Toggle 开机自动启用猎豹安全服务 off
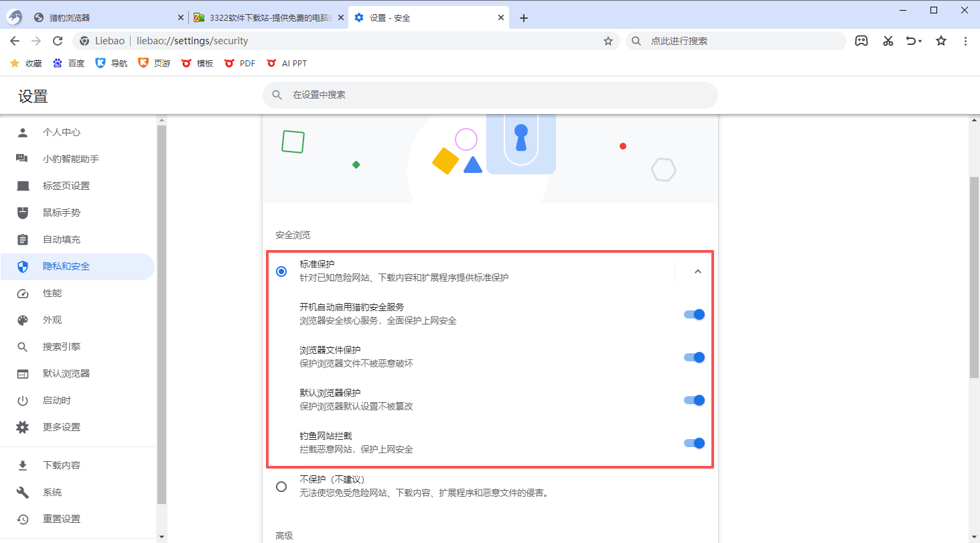 [x=694, y=314]
